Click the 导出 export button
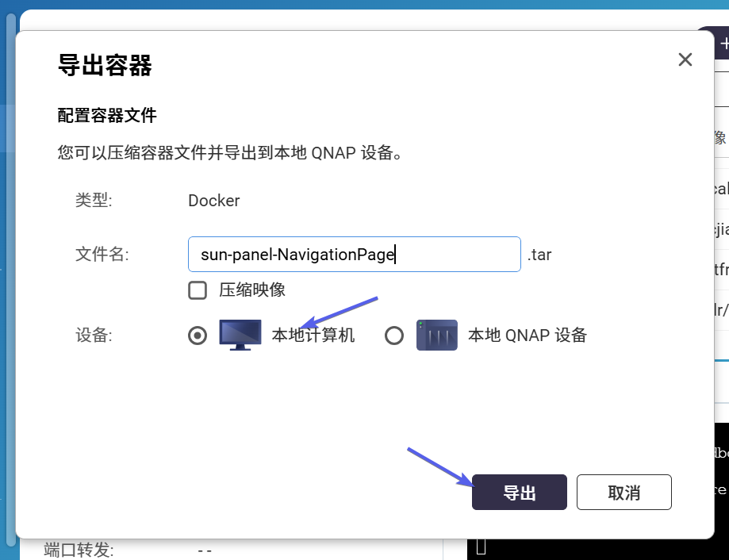Screen dimensions: 729x560 [x=520, y=492]
